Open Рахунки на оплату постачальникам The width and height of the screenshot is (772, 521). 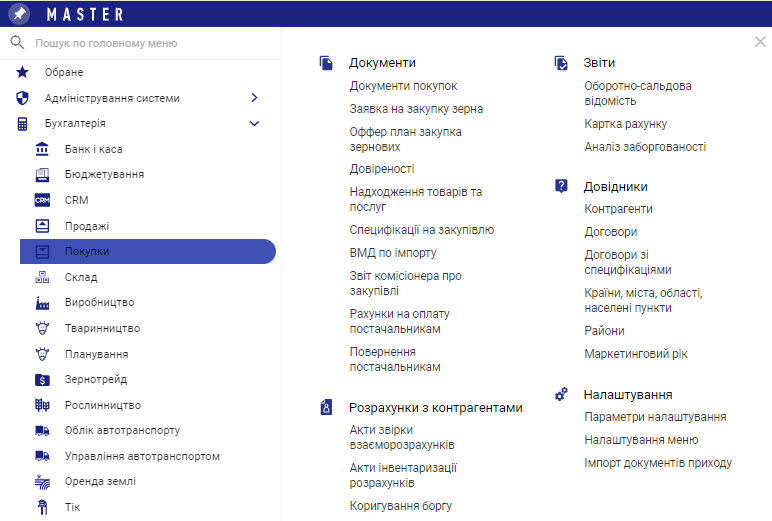(399, 321)
